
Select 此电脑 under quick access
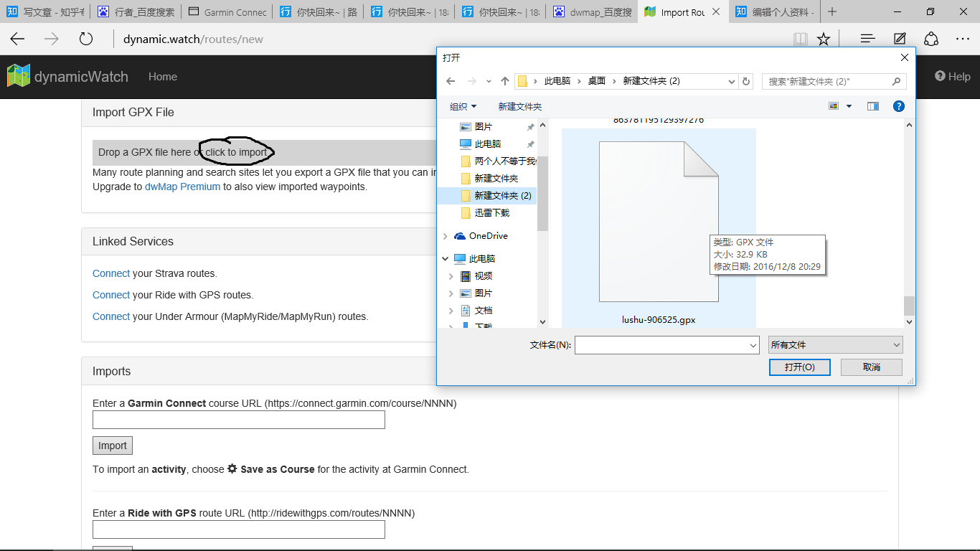(488, 144)
